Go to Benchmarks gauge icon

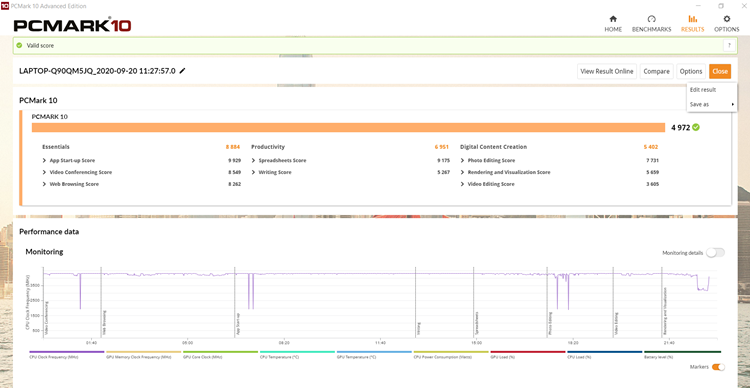pos(651,19)
